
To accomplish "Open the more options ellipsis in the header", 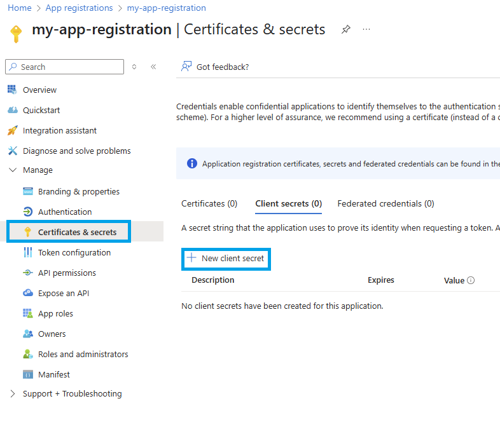I will click(x=366, y=29).
